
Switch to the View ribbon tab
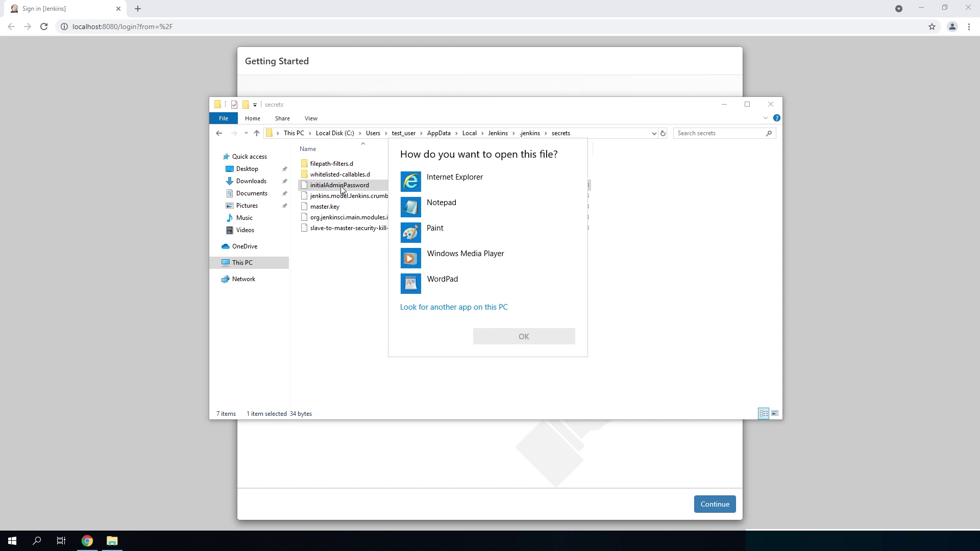(x=310, y=118)
